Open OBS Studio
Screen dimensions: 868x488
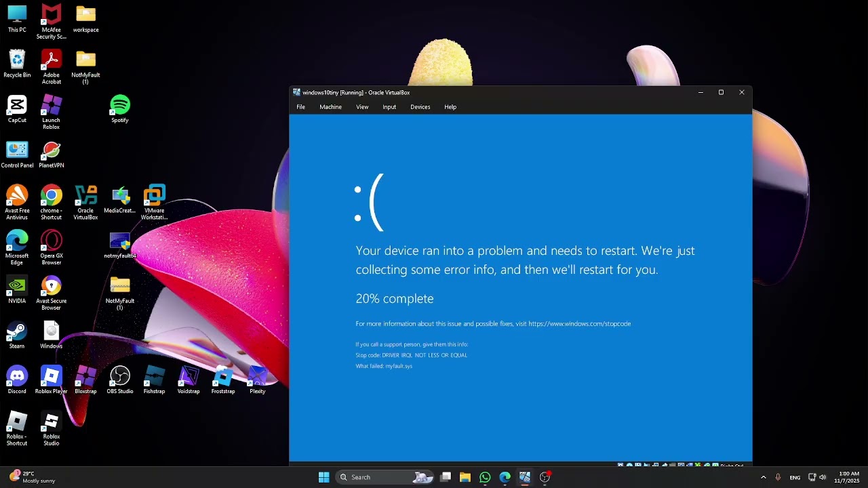pyautogui.click(x=120, y=380)
